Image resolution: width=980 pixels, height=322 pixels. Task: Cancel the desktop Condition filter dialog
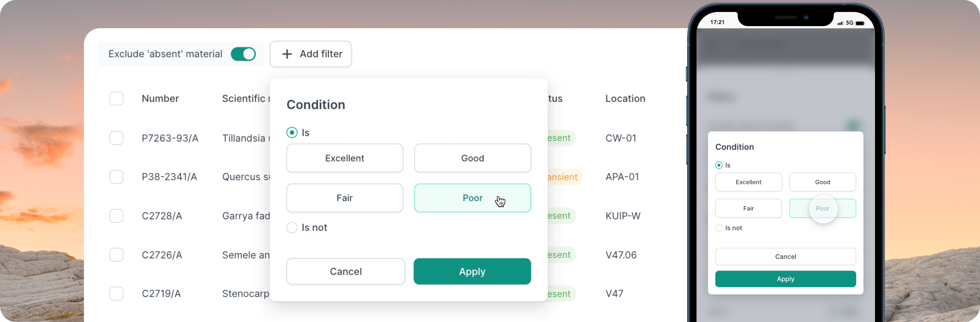[x=345, y=271]
